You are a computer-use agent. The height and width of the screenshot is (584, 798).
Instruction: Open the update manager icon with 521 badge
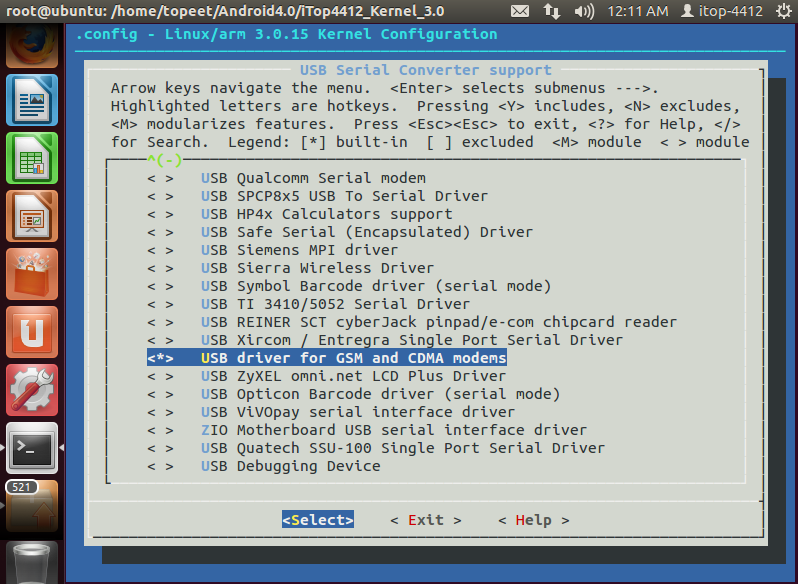pos(32,506)
